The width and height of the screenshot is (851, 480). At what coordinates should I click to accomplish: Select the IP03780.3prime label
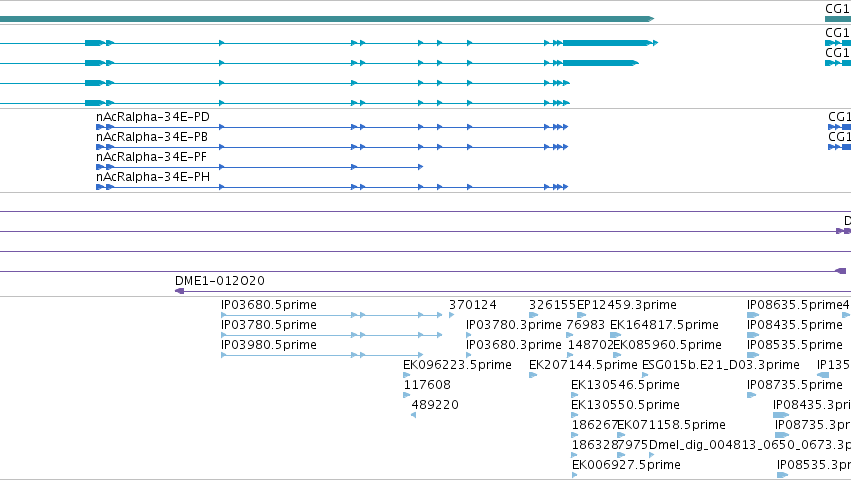[513, 325]
